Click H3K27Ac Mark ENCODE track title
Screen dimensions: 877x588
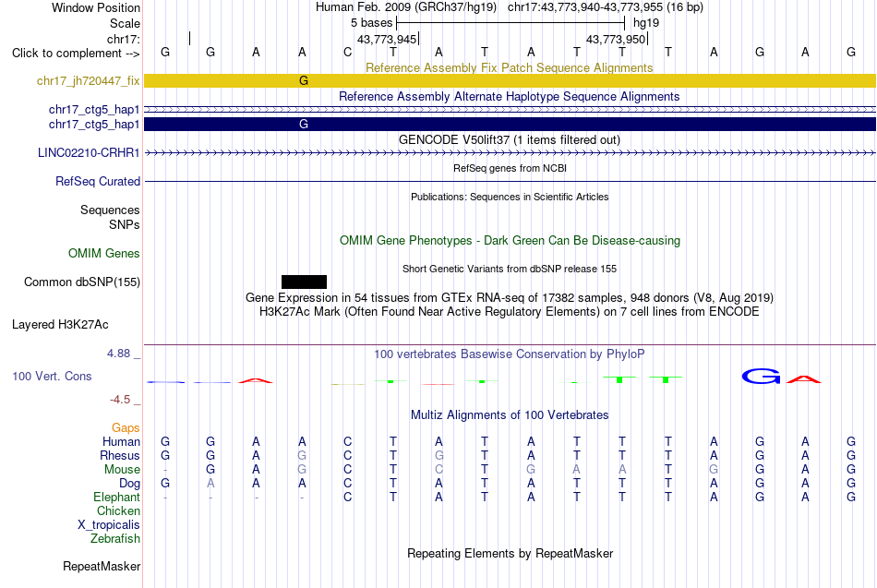[510, 312]
